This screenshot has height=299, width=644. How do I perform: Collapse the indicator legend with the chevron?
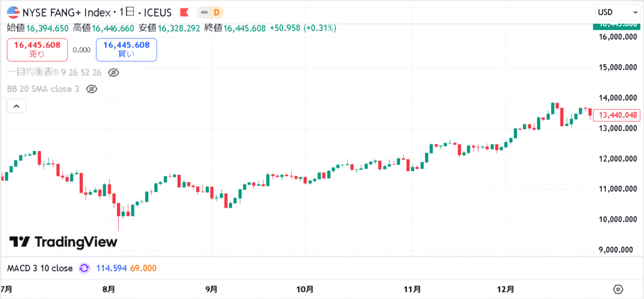click(x=16, y=106)
